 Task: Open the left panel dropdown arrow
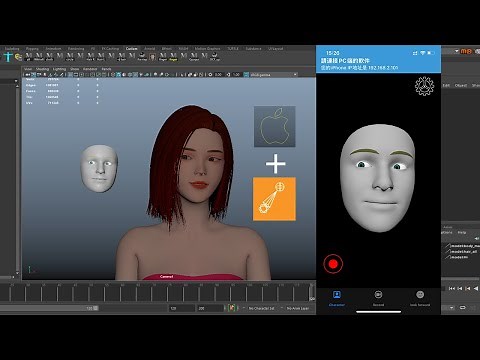[16, 81]
